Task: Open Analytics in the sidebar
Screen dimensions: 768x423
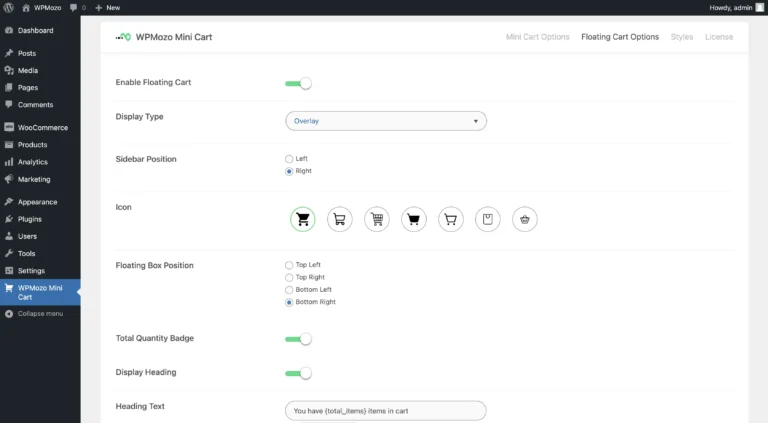Action: pos(40,162)
